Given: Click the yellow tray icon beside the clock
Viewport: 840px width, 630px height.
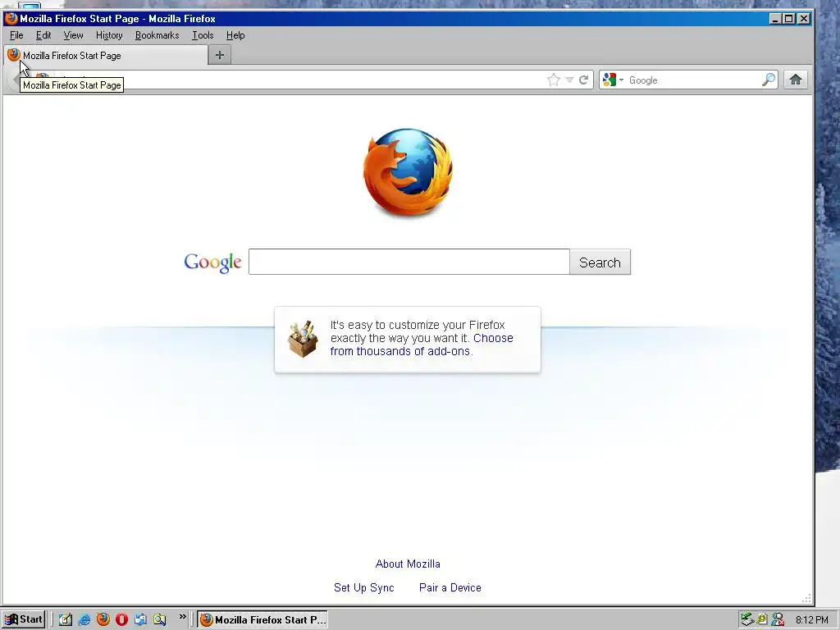Looking at the screenshot, I should click(x=762, y=620).
